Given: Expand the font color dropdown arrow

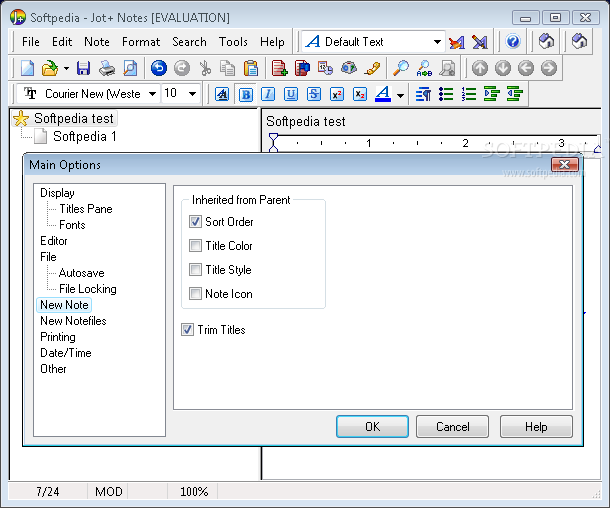Looking at the screenshot, I should (x=400, y=95).
